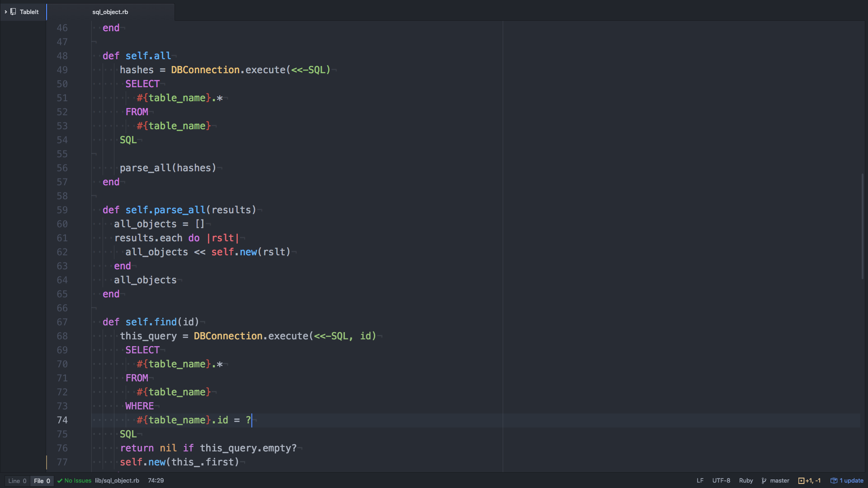This screenshot has width=868, height=488.
Task: Click '|rslt|' block parameter on line 61
Action: pos(222,238)
